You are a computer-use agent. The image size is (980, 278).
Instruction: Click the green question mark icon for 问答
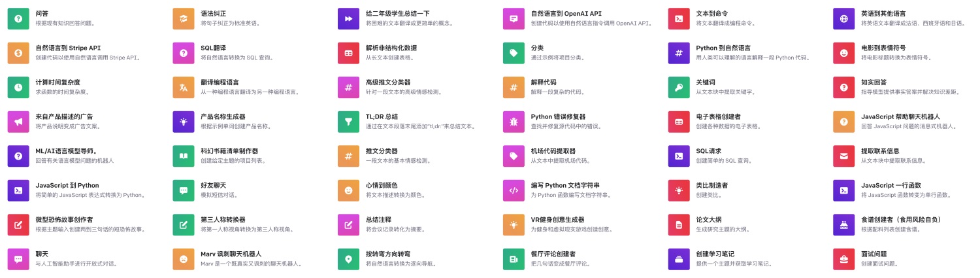tap(18, 18)
